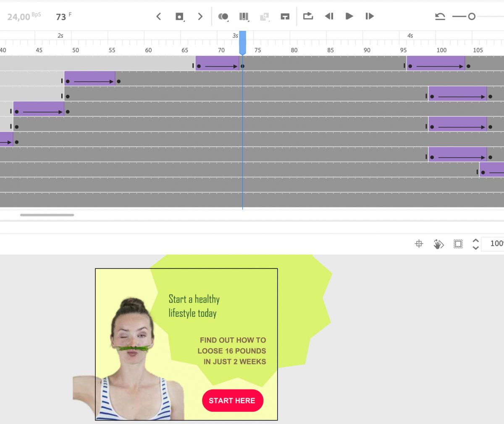This screenshot has height=424, width=504.
Task: Click the add keyframe icon
Action: coord(179,16)
